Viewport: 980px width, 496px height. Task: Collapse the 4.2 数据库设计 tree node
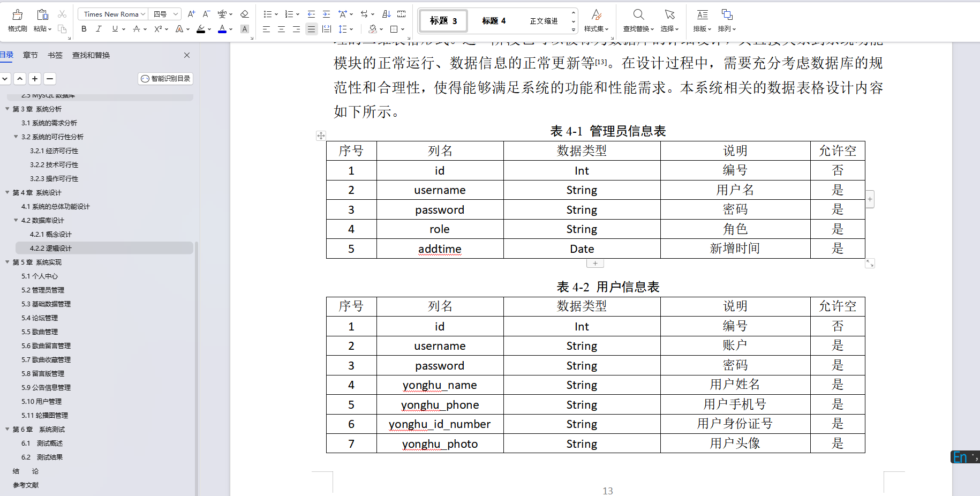coord(16,220)
